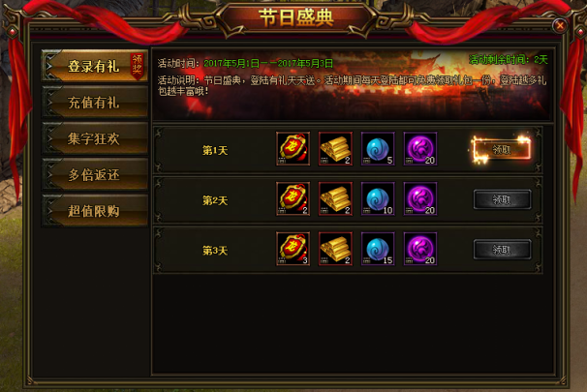Click the Day 1 purple orb icon
The image size is (587, 392).
(420, 148)
